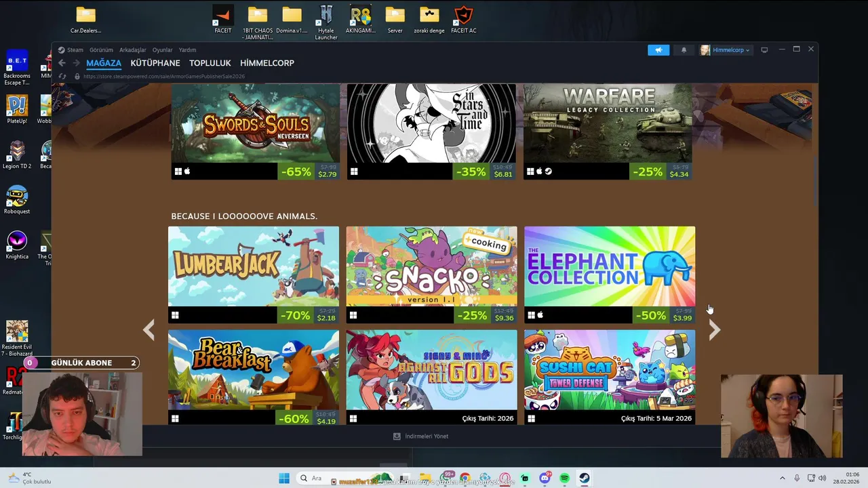Open Resident Evil 7 Biohazard shortcut
The width and height of the screenshot is (868, 488).
point(17,338)
